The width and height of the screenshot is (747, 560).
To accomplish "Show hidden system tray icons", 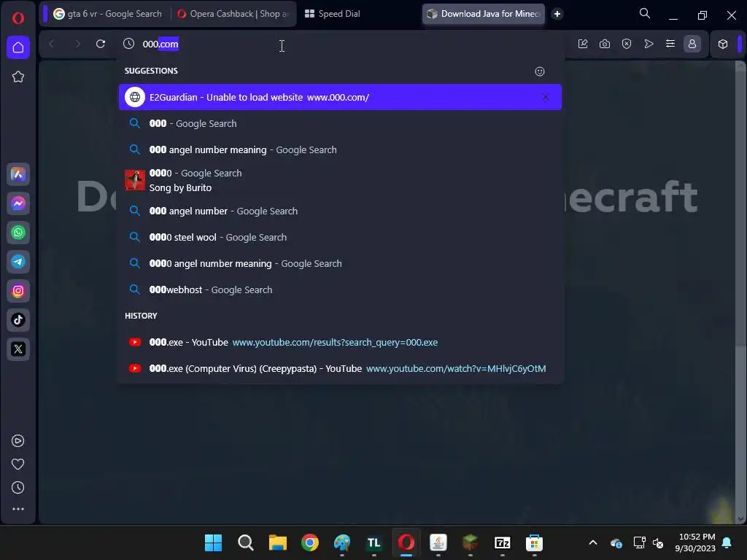I will tap(593, 542).
